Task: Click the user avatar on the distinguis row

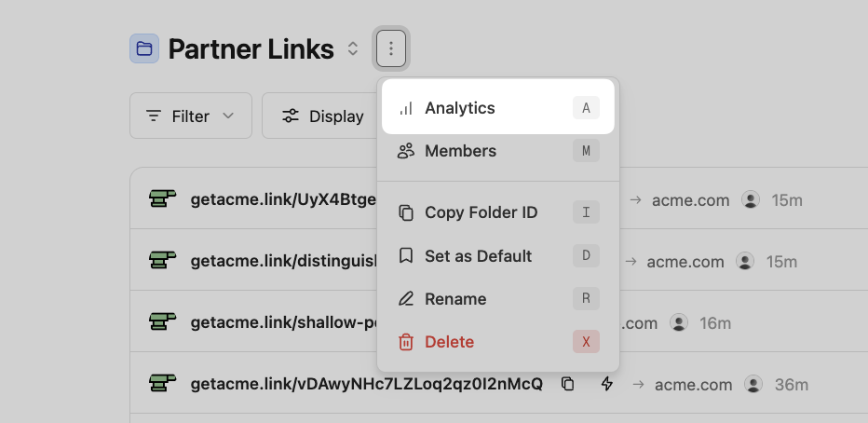Action: click(x=745, y=261)
